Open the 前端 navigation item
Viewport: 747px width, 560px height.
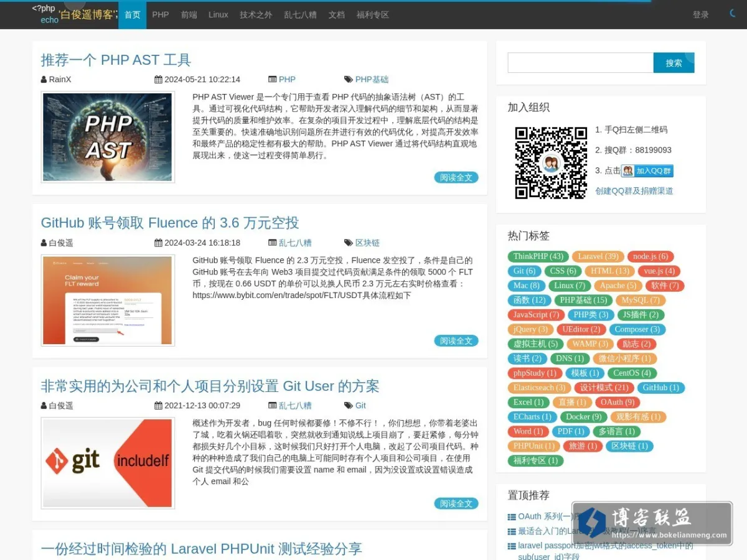pyautogui.click(x=189, y=15)
